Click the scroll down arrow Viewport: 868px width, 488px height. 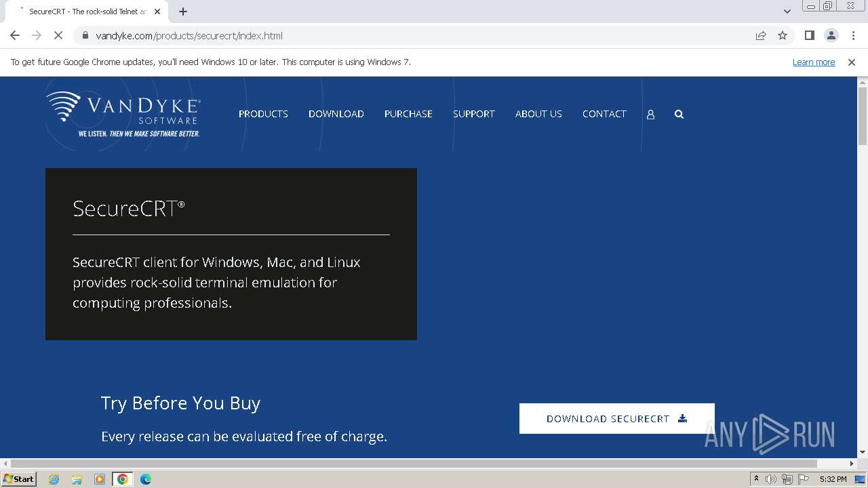pyautogui.click(x=863, y=452)
